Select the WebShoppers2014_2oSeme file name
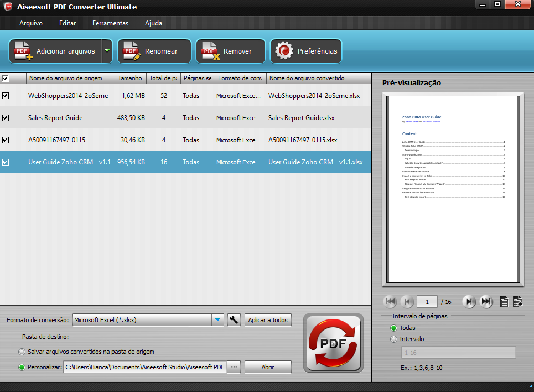Image resolution: width=534 pixels, height=392 pixels. pos(68,96)
